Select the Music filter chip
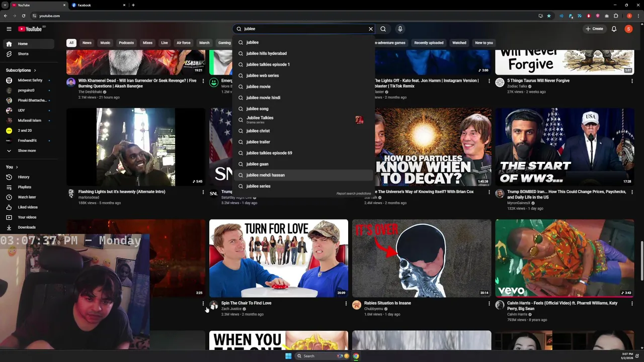This screenshot has width=644, height=362. click(x=105, y=43)
